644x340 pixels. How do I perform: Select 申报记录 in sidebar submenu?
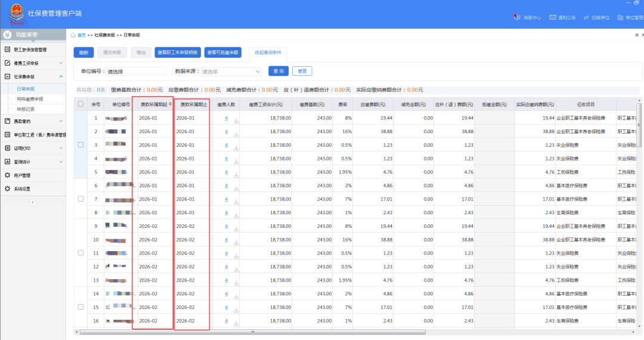[26, 109]
